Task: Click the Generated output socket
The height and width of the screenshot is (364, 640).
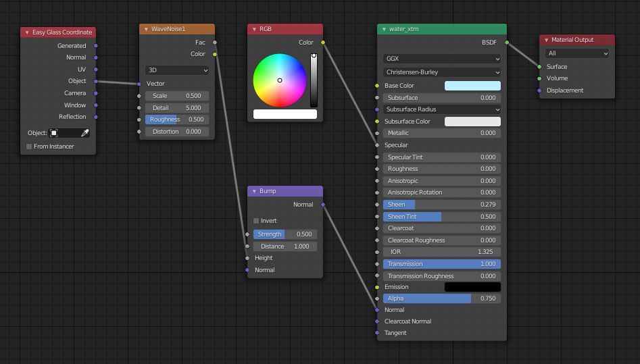Action: click(96, 46)
